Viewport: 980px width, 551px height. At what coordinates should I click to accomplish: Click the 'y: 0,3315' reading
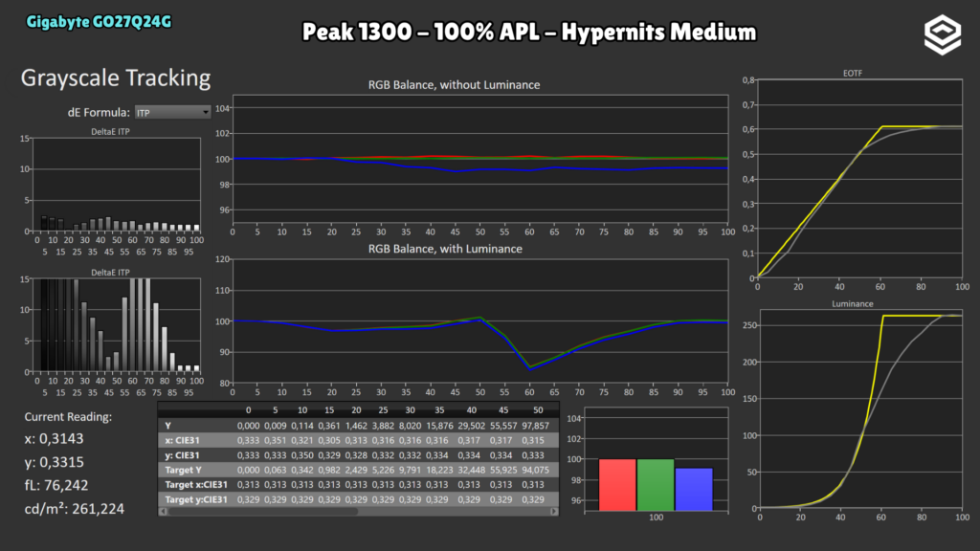click(54, 462)
